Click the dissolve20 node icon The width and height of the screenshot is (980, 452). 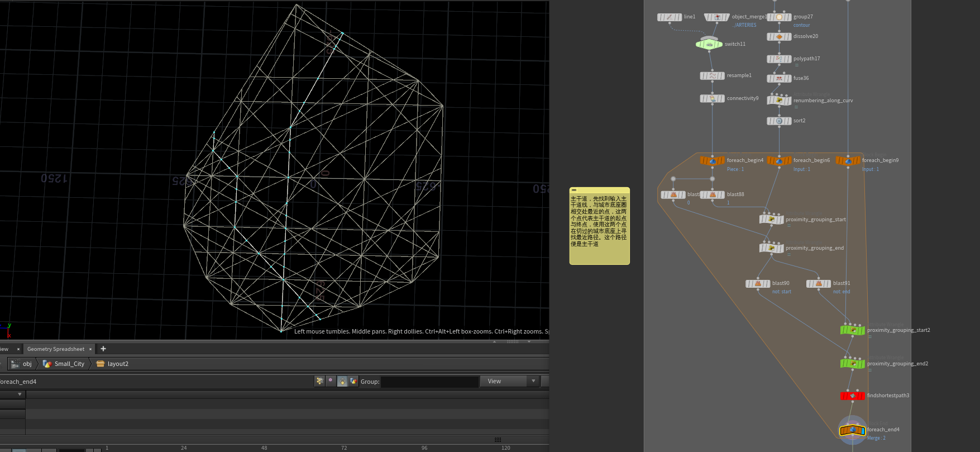[779, 37]
